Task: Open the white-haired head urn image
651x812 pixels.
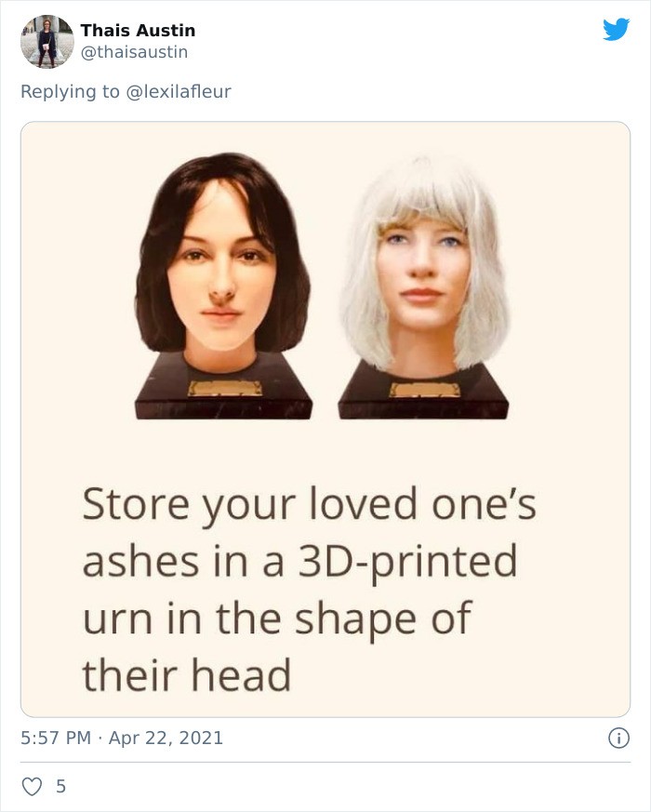Action: point(424,287)
